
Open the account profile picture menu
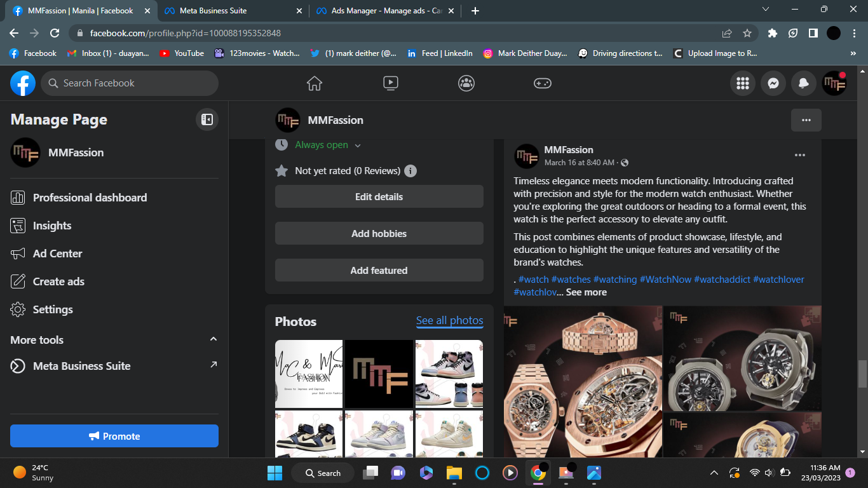(x=834, y=83)
